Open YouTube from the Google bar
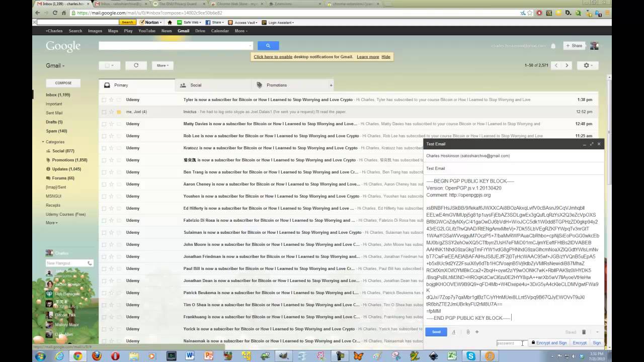644x362 pixels. [x=147, y=31]
